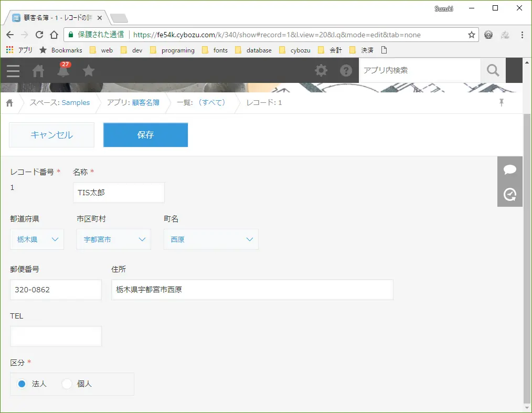Open the kintone hamburger menu icon
Image resolution: width=532 pixels, height=413 pixels.
[x=13, y=71]
